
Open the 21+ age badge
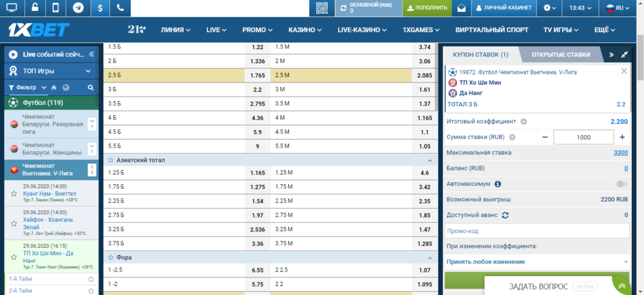[137, 30]
